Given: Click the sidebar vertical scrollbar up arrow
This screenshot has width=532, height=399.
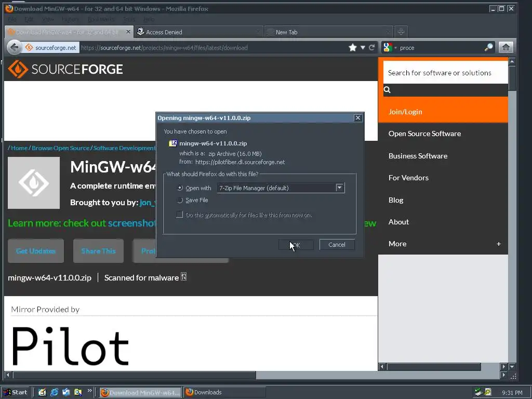Looking at the screenshot, I should [x=512, y=61].
